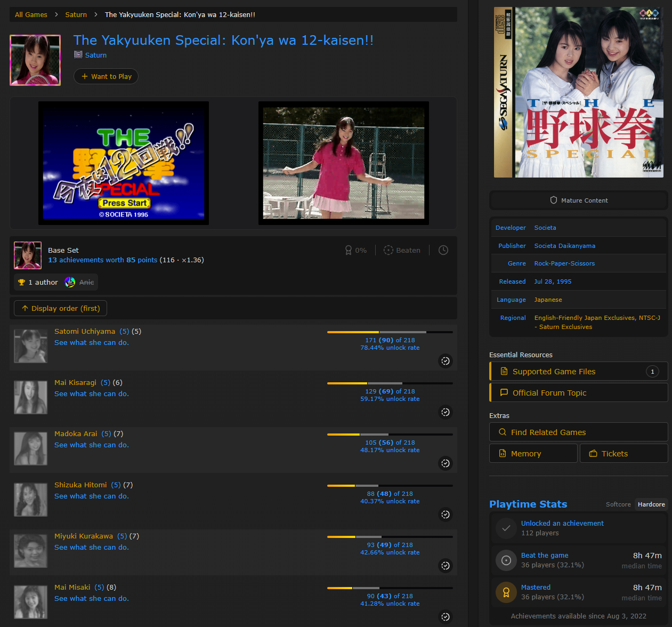Click the checkmark icon for Unlocked an achievement
Image resolution: width=672 pixels, height=627 pixels.
click(506, 528)
